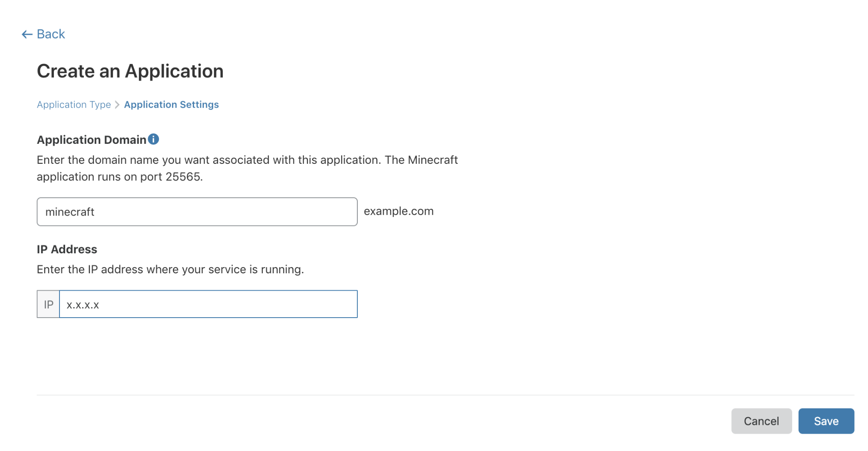868x451 pixels.
Task: Open the Application Type breadcrumb
Action: point(74,105)
